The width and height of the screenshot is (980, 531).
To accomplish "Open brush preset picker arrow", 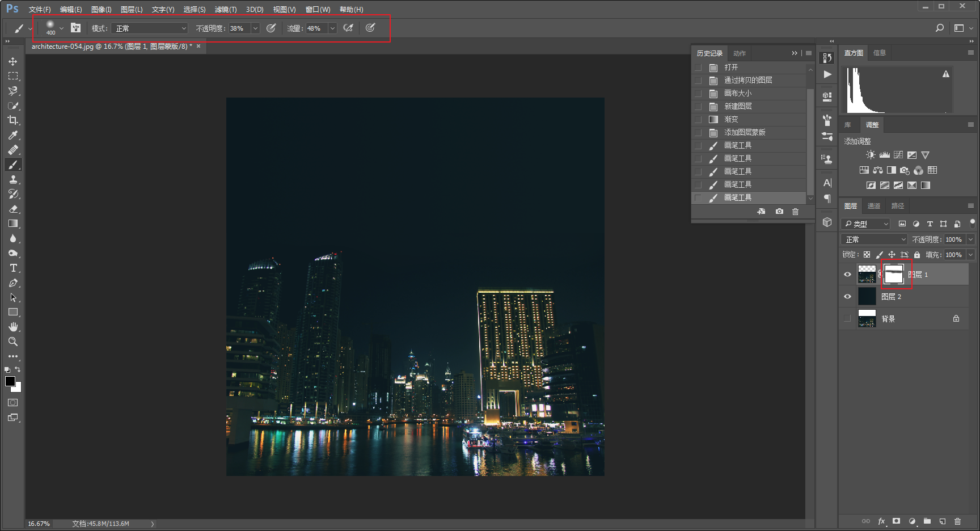I will 61,28.
